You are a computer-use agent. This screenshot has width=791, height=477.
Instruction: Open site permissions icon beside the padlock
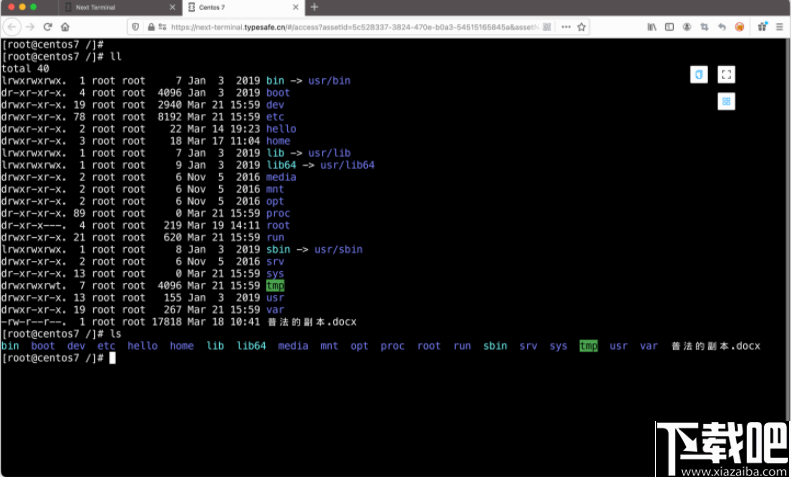coord(162,27)
